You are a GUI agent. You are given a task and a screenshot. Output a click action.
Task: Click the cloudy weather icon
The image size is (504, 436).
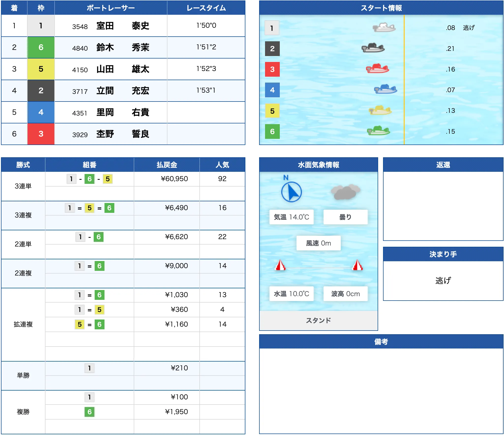pos(345,192)
